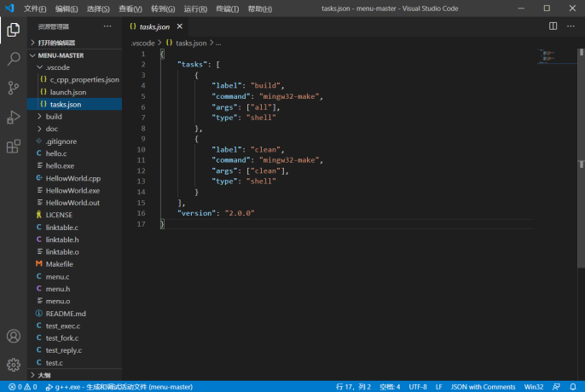The image size is (585, 392).
Task: Open launch.json in the explorer
Action: tap(75, 92)
